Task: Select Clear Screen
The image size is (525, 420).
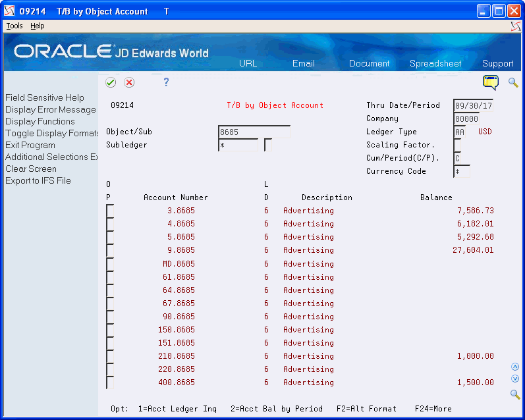Action: tap(31, 169)
